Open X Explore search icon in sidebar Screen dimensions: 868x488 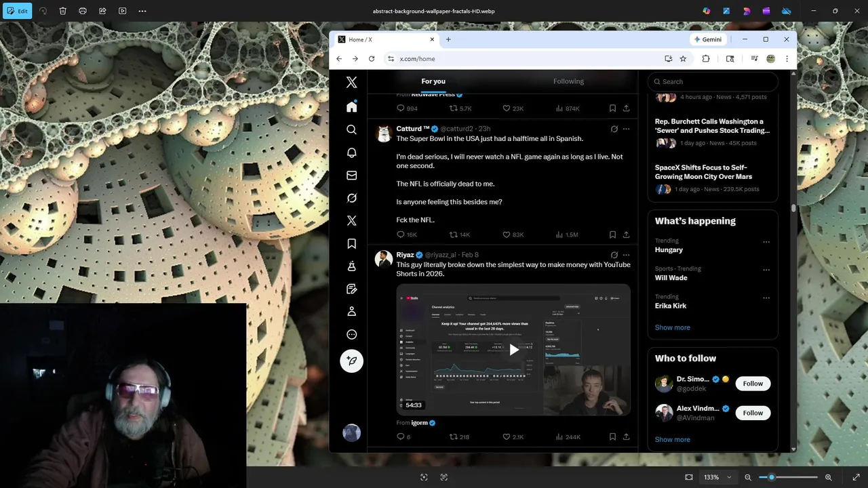click(x=351, y=129)
